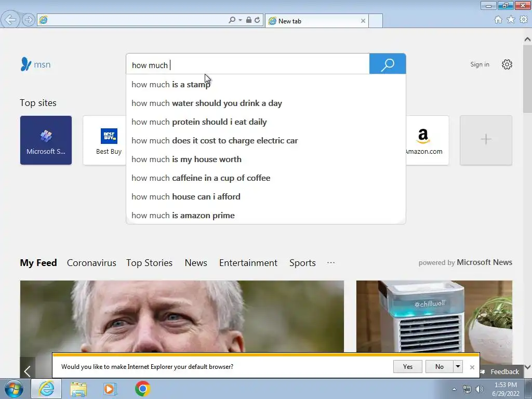Show hidden system tray icons arrow
The height and width of the screenshot is (399, 532).
pos(454,389)
